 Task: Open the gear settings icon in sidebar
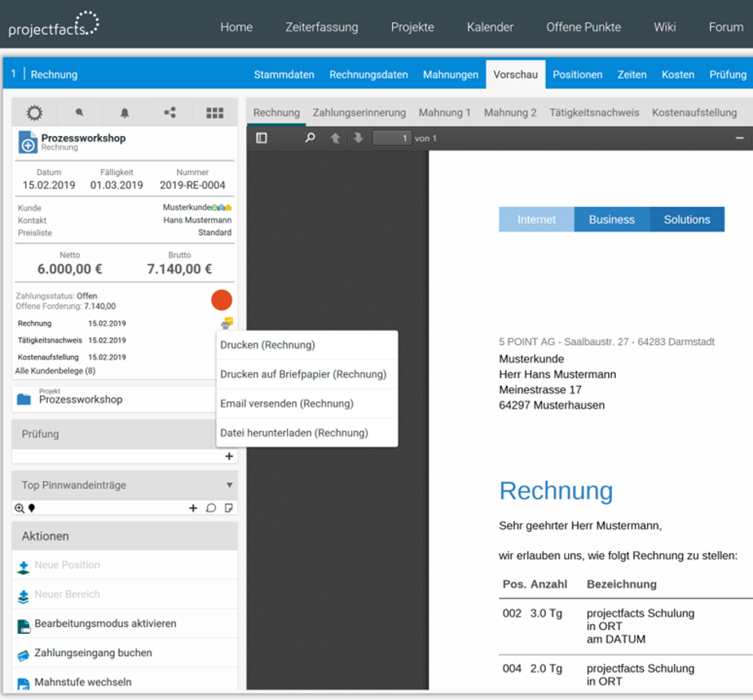click(x=34, y=113)
